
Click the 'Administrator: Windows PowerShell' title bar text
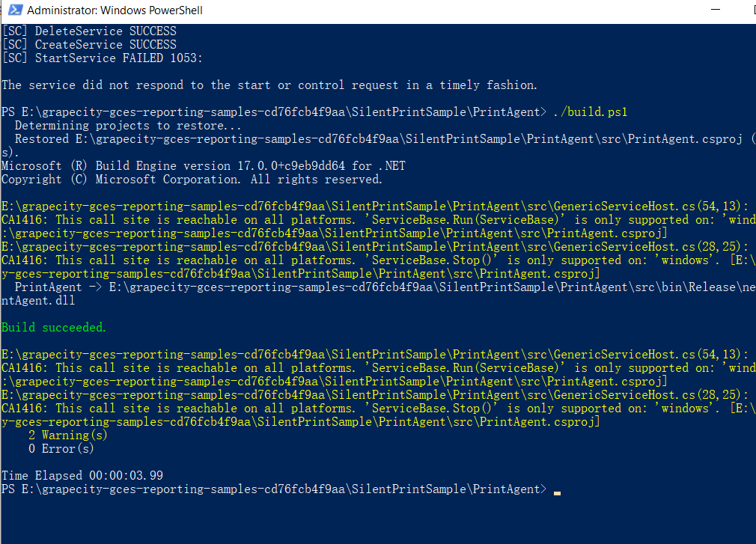pyautogui.click(x=115, y=10)
